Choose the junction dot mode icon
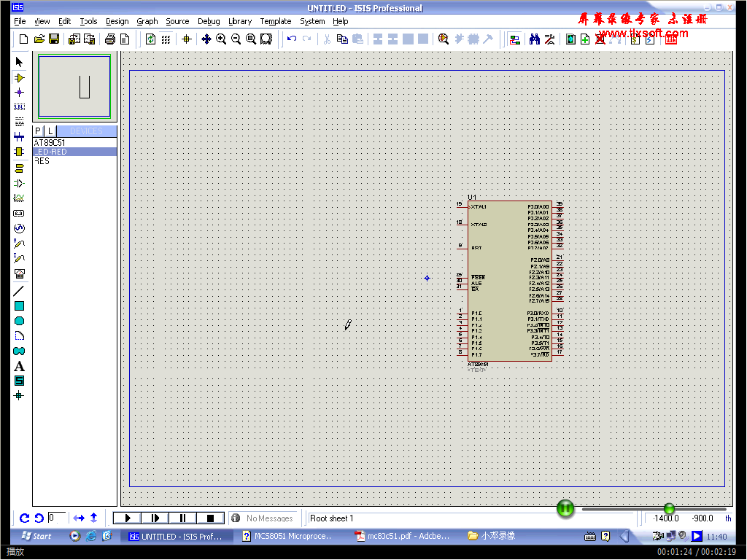Viewport: 747px width, 560px height. click(x=20, y=93)
